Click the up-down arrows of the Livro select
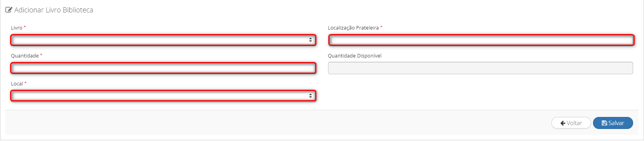 [311, 40]
